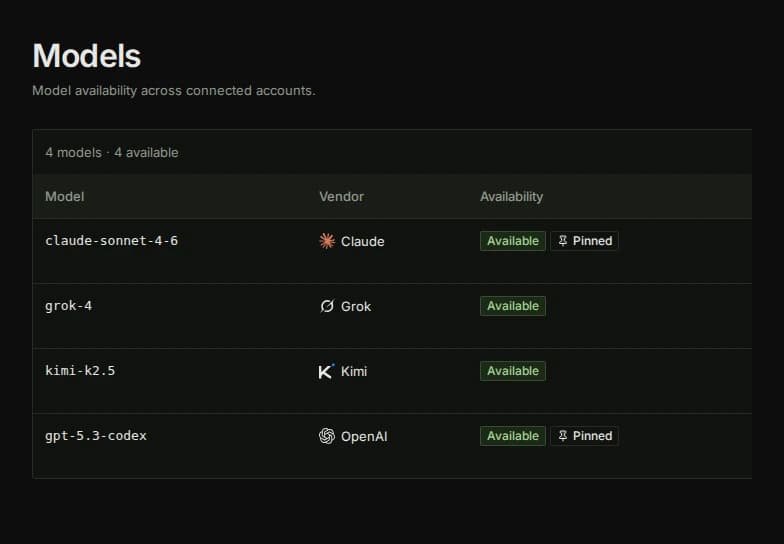Click the Claude vendor starburst icon
Screen dimensions: 784x544
click(x=327, y=241)
